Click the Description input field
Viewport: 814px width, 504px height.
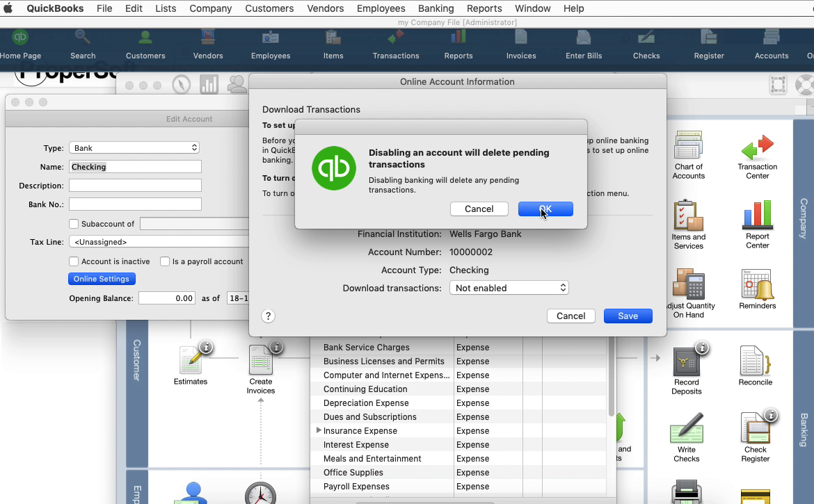[x=135, y=185]
